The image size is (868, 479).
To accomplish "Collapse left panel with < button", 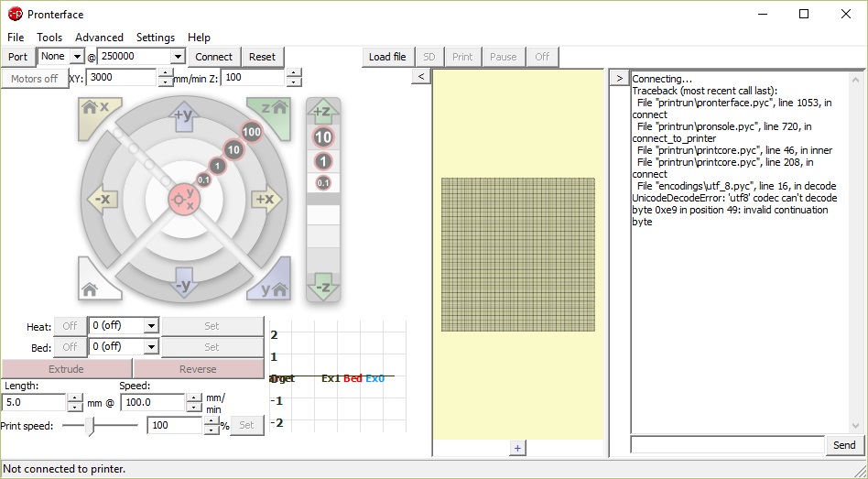I will tap(421, 76).
